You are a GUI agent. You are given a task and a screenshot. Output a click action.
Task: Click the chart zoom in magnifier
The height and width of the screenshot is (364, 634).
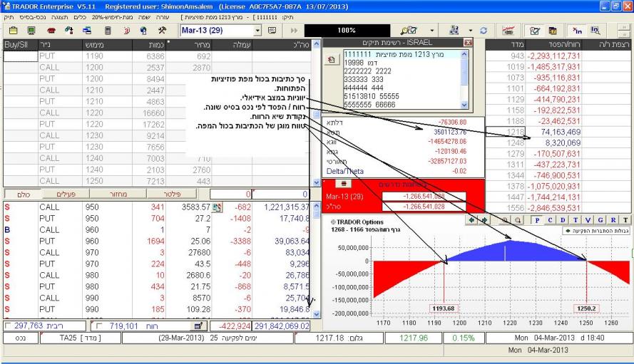click(505, 220)
